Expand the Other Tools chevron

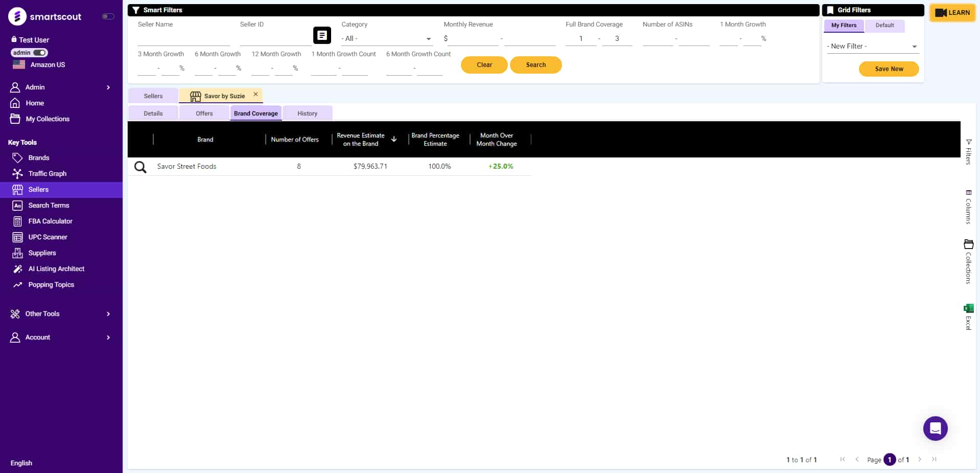point(108,314)
